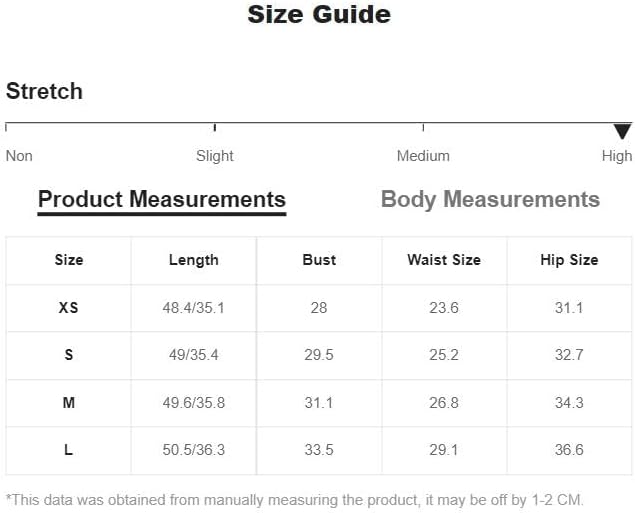Click the XS length value 48.4/35.1
Viewport: 635px width, 513px height.
[x=194, y=308]
